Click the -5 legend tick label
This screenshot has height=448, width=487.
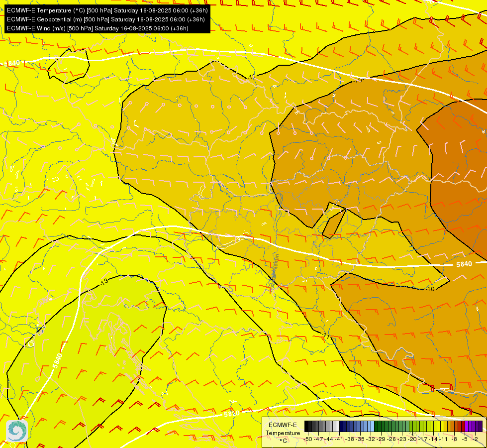(x=465, y=439)
